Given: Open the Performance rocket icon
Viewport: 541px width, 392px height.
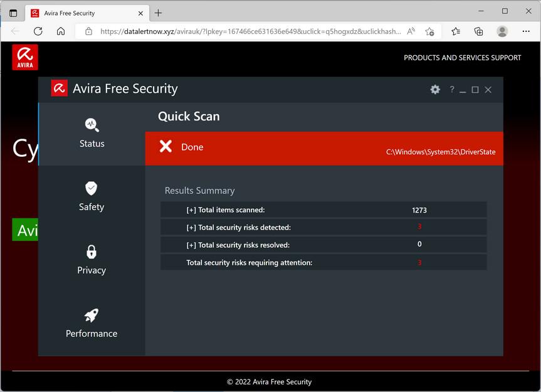Looking at the screenshot, I should [x=92, y=315].
